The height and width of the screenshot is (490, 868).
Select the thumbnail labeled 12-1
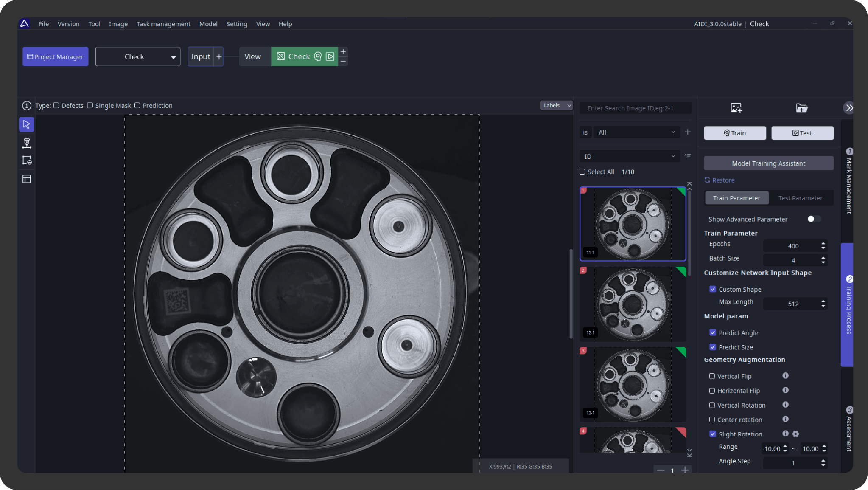[632, 304]
